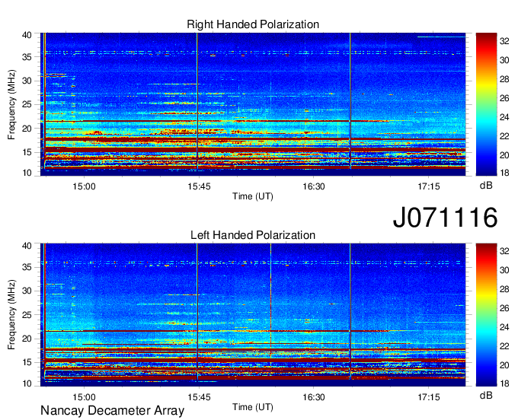Click "Frequency (MHz)" label of Right Handed plot
This screenshot has height=420, width=518.
pos(11,104)
